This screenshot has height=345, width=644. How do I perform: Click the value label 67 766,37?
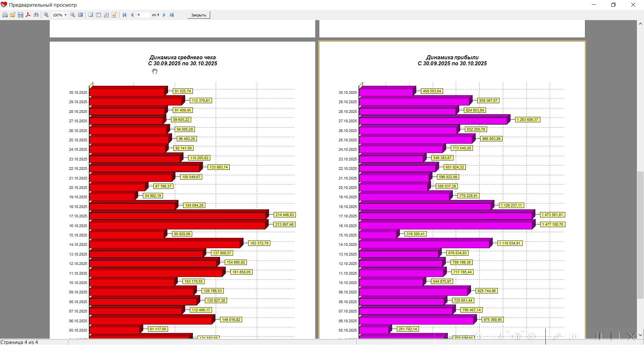point(163,187)
